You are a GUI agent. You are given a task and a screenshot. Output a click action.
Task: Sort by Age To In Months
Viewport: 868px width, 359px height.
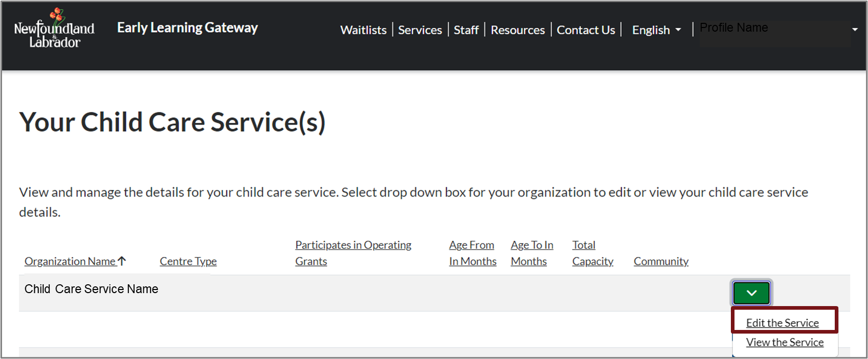531,253
